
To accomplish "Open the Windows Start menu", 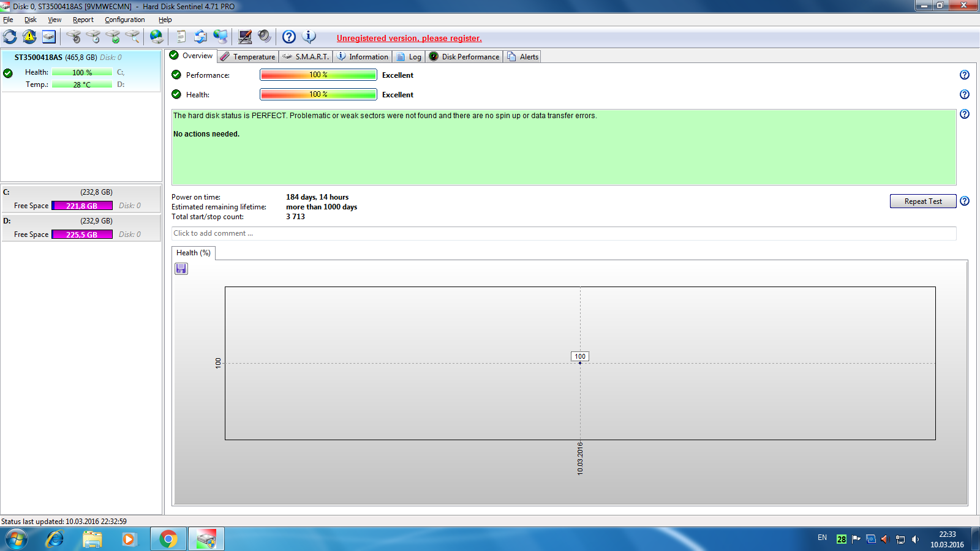I will pos(17,539).
